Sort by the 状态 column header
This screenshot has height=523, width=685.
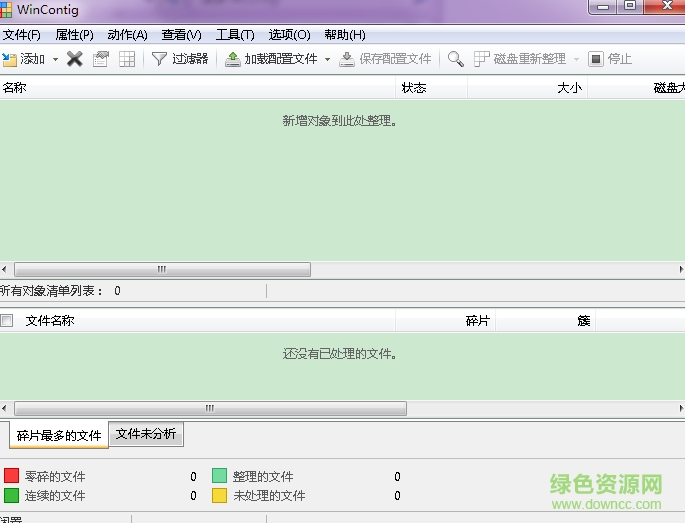point(414,88)
